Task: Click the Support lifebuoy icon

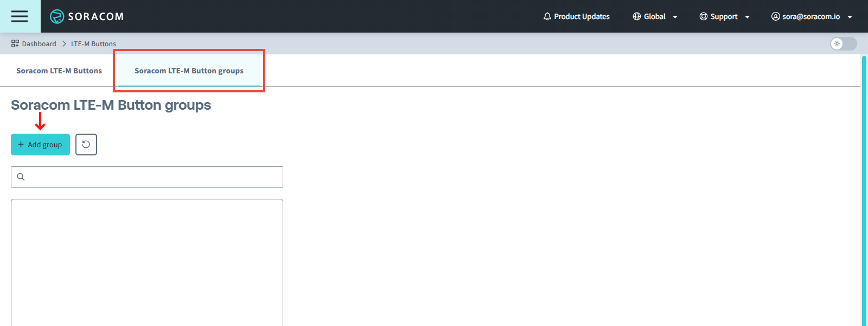Action: (704, 16)
